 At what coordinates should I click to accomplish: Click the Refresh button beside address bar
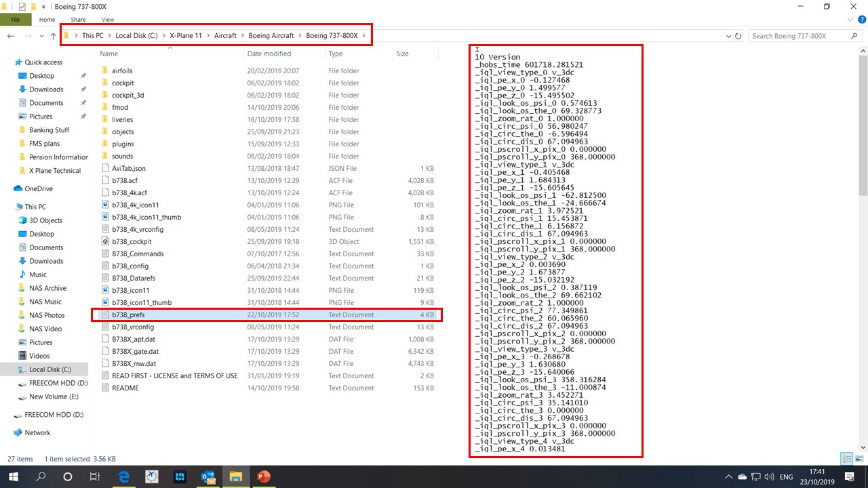click(738, 36)
